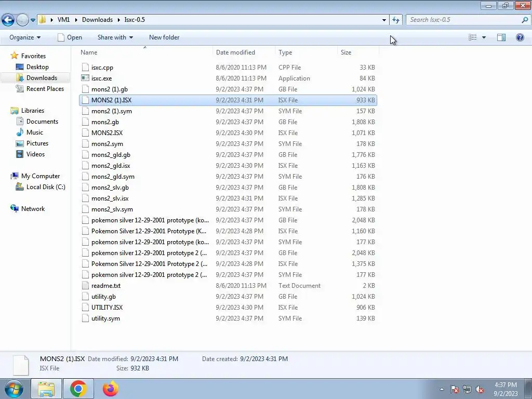
Task: Select Desktop in the navigation pane
Action: 33,67
